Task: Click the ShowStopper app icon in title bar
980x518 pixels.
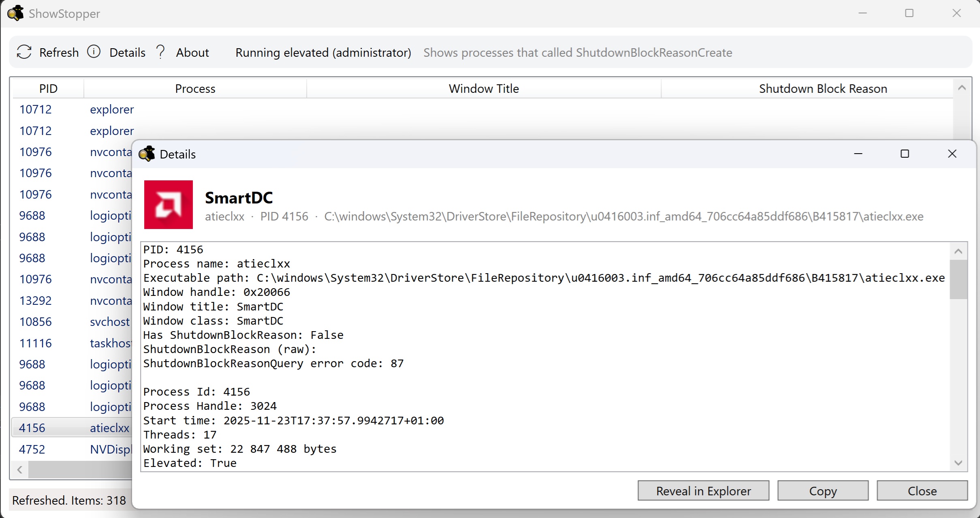Action: [15, 13]
